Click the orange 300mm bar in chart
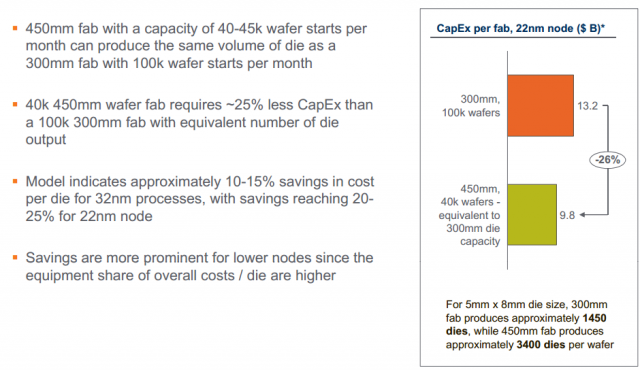The image size is (640, 370). (x=540, y=105)
